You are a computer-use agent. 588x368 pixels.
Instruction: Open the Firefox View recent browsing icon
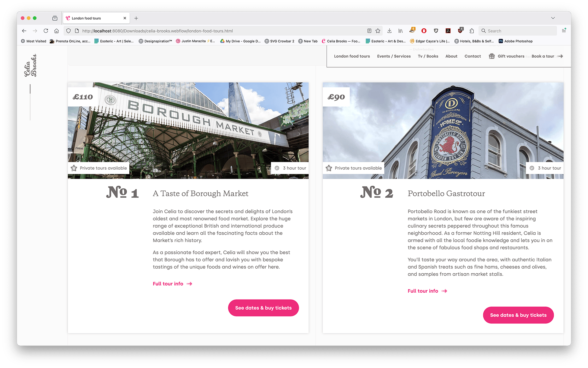[x=55, y=18]
